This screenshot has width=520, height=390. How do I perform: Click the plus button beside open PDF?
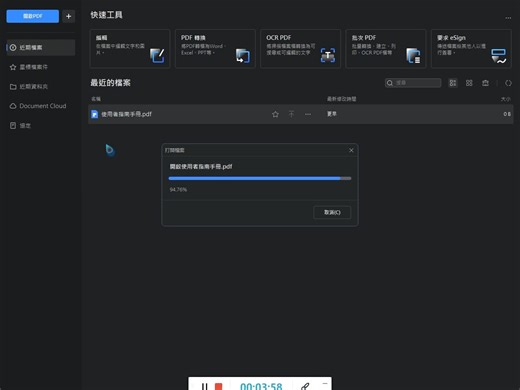tap(68, 16)
